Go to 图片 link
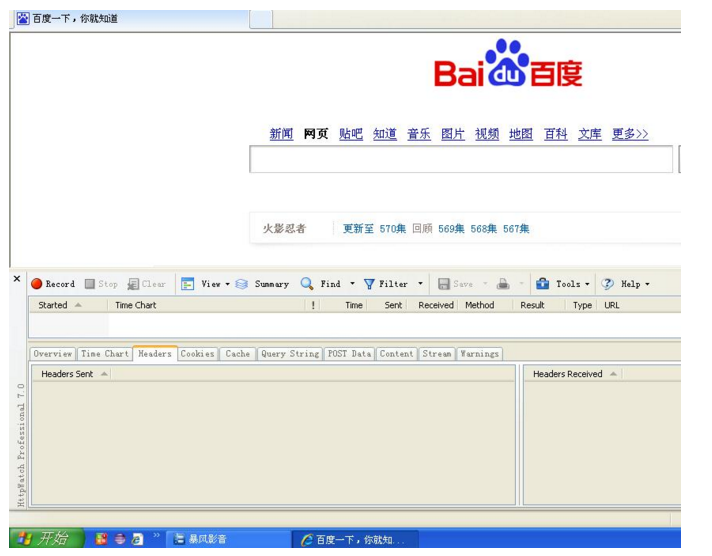The image size is (712, 556). 453,134
